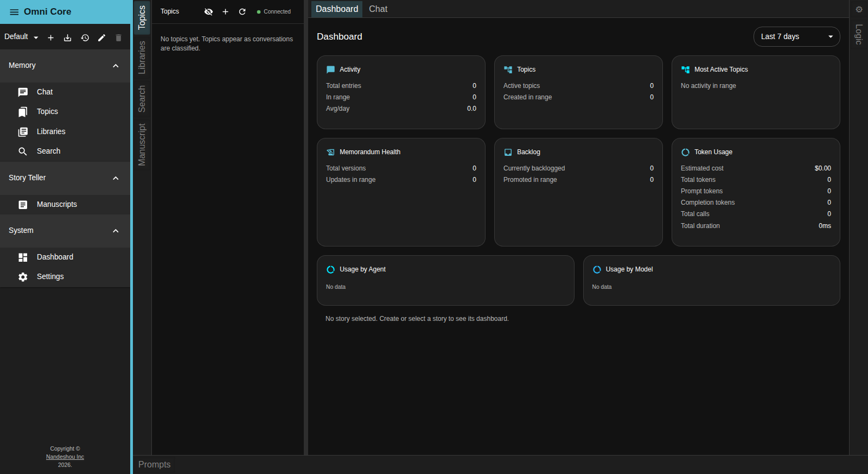
Task: Select the vertical Libraries tab
Action: pos(142,57)
